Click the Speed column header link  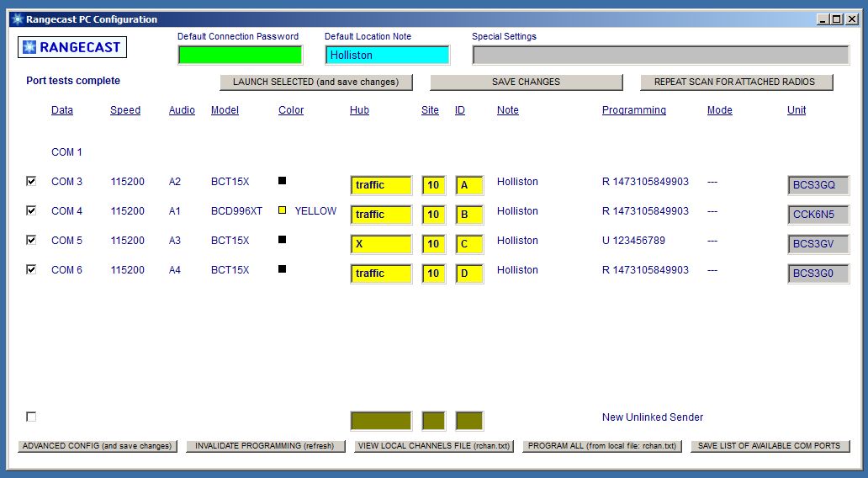tap(125, 110)
